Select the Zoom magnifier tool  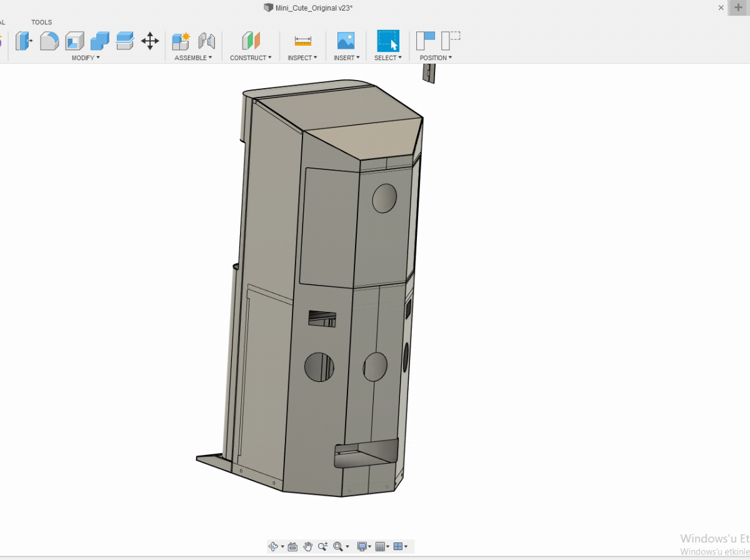click(x=322, y=546)
